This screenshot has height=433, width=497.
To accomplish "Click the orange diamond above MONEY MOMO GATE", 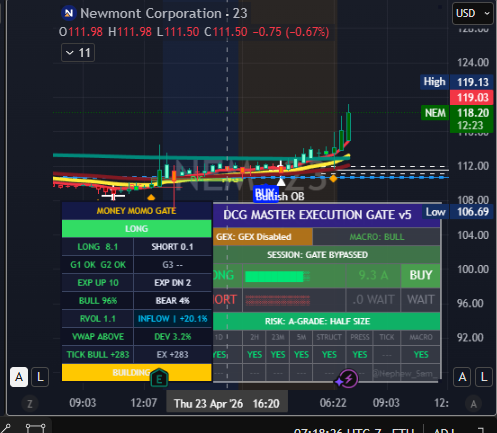I will tap(151, 198).
